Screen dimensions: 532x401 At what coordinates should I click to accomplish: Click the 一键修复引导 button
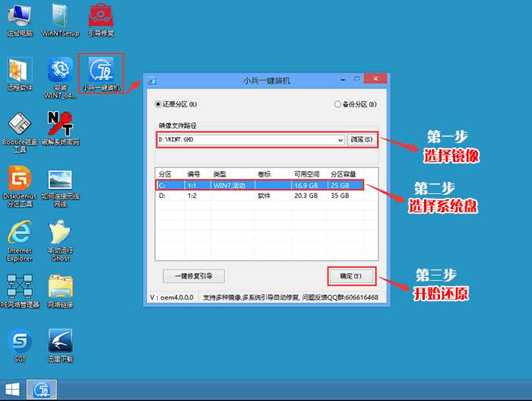[193, 276]
